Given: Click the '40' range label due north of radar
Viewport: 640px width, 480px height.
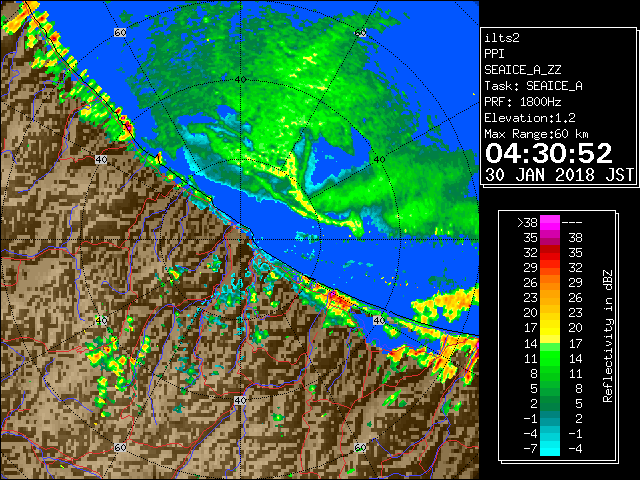Looking at the screenshot, I should [x=240, y=80].
